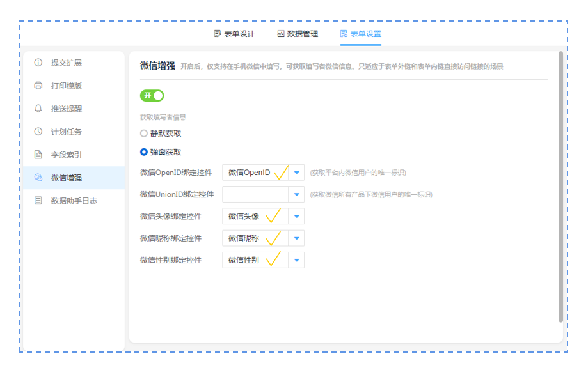This screenshot has height=370, width=588.
Task: Expand the 微信头像绑定控件 dropdown arrow
Action: coord(296,216)
